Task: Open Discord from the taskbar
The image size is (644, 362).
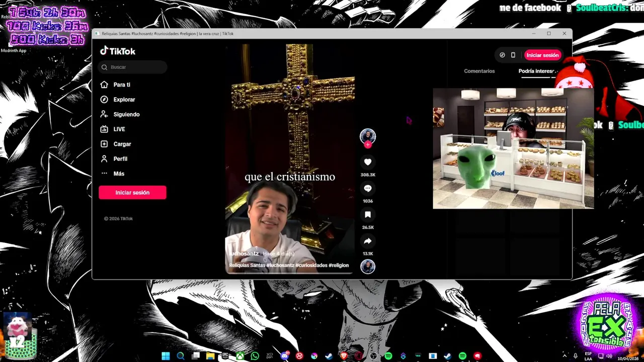Action: click(x=285, y=356)
